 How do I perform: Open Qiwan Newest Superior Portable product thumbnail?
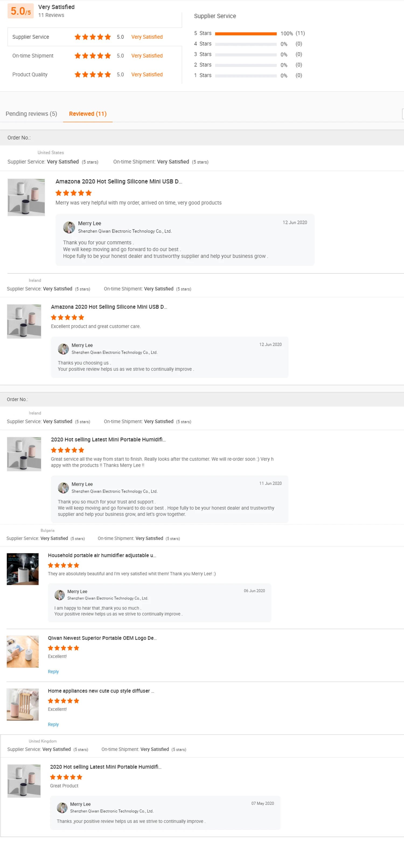click(x=23, y=652)
